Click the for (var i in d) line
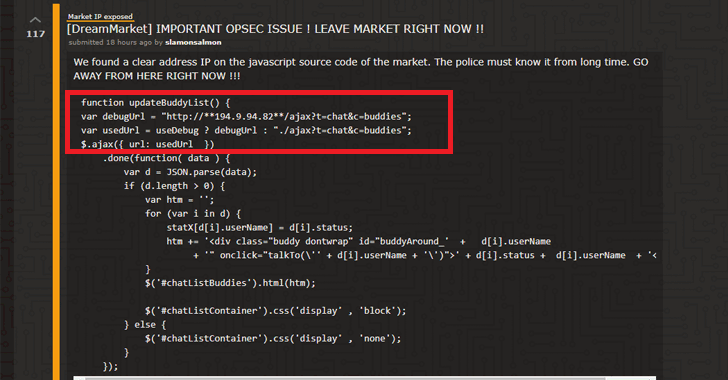728x380 pixels. pyautogui.click(x=193, y=214)
